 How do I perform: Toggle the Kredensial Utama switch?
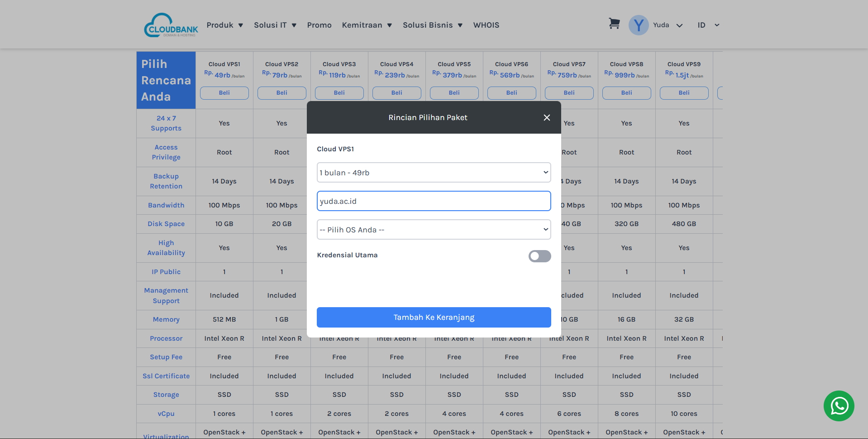(x=539, y=256)
